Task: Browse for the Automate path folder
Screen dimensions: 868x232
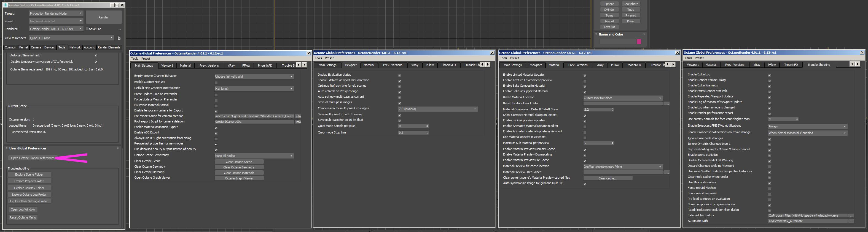Action: (x=851, y=221)
